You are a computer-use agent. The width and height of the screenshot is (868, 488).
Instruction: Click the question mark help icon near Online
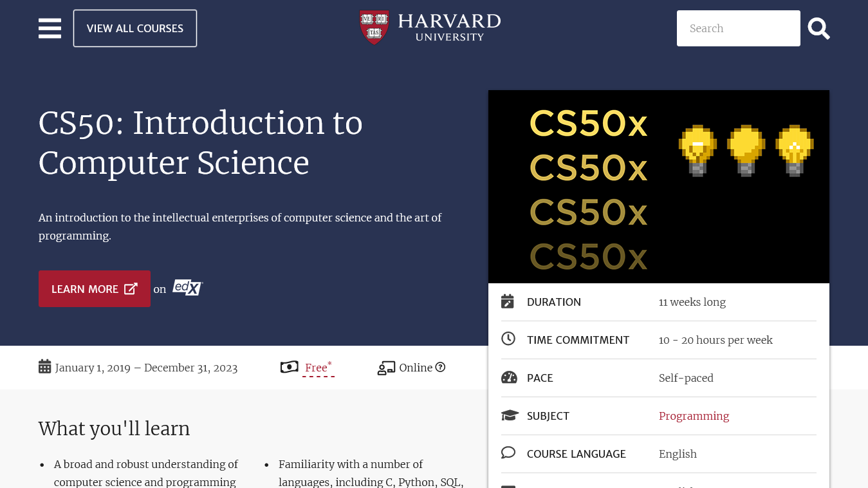[x=440, y=367]
